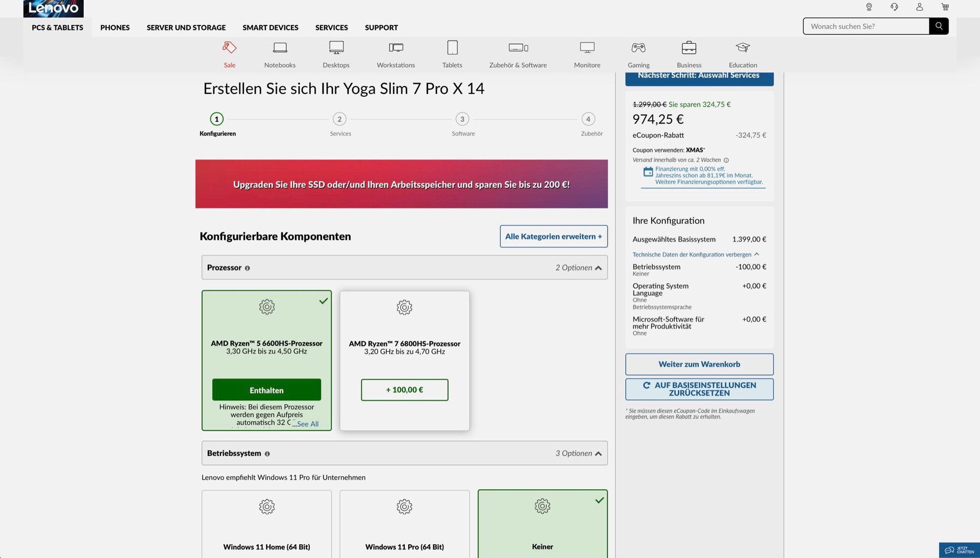Open the Sale category icon
The image size is (980, 558).
(x=229, y=48)
